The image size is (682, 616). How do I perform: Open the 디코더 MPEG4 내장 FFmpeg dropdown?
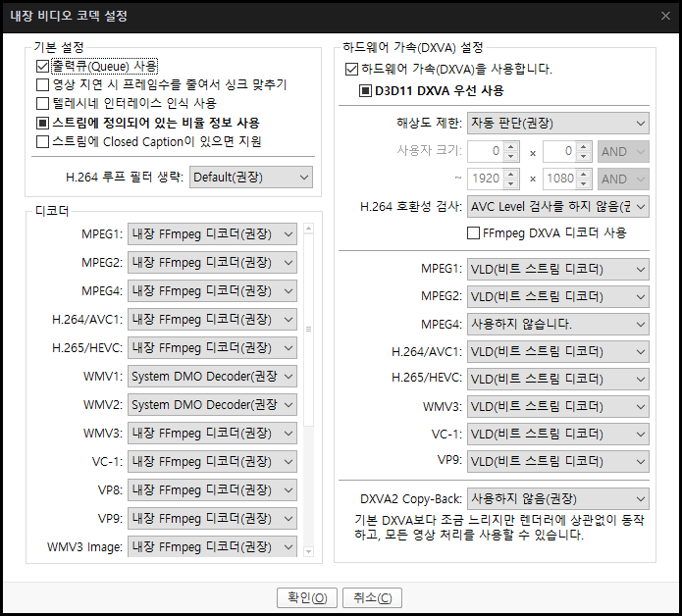(x=212, y=290)
